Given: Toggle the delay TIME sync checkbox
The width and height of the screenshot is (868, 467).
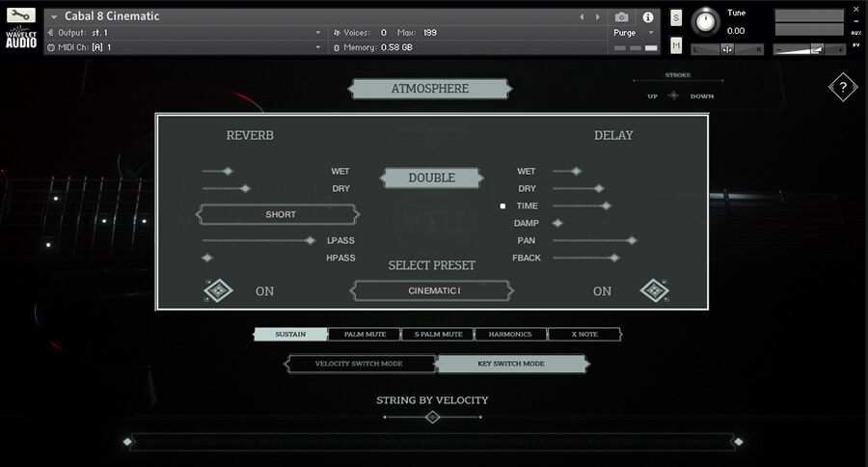Looking at the screenshot, I should [502, 206].
